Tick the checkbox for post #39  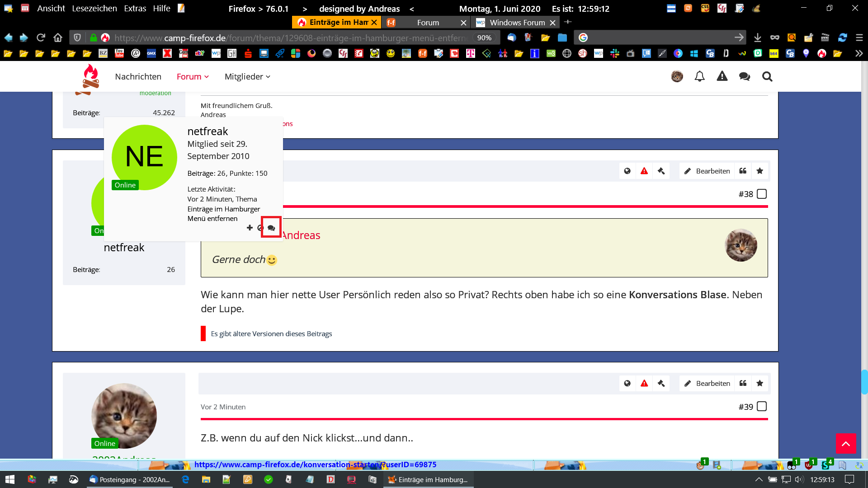762,406
